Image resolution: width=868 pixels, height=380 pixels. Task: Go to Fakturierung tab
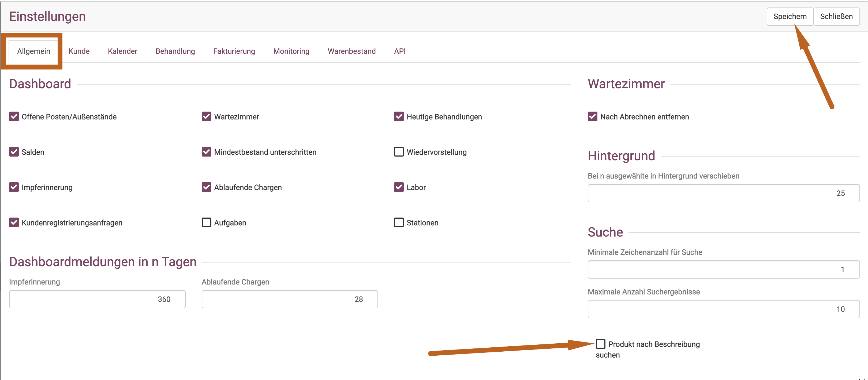[234, 51]
